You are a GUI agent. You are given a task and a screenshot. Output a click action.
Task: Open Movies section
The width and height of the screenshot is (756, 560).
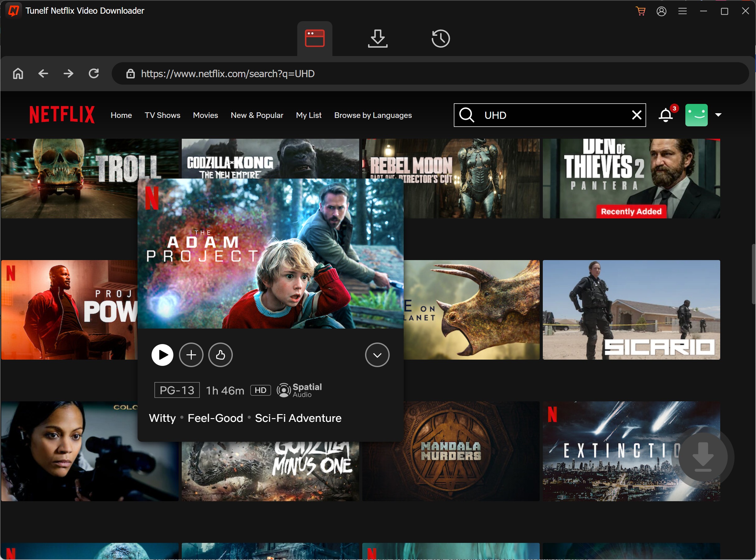click(205, 115)
